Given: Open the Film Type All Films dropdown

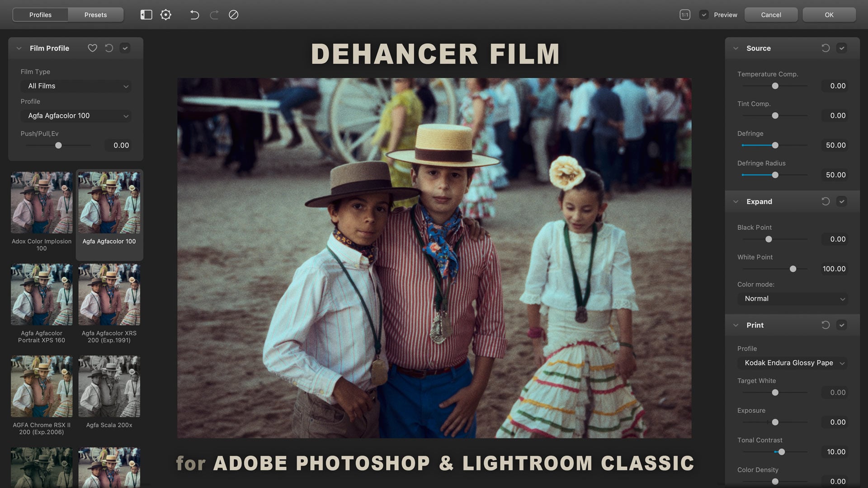Looking at the screenshot, I should pos(76,86).
